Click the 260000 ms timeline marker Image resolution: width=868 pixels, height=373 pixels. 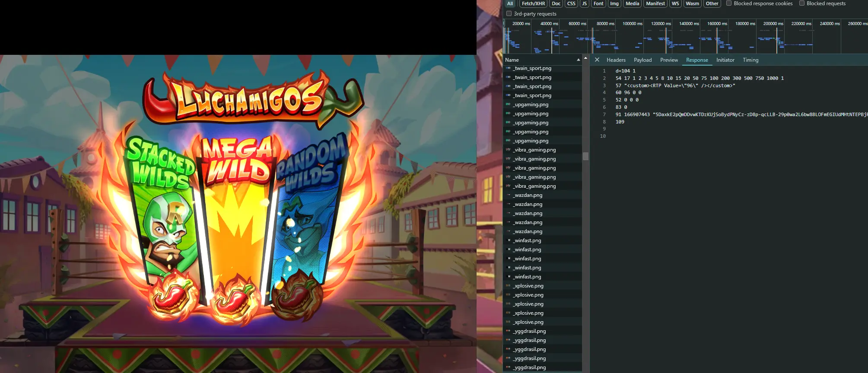click(857, 23)
